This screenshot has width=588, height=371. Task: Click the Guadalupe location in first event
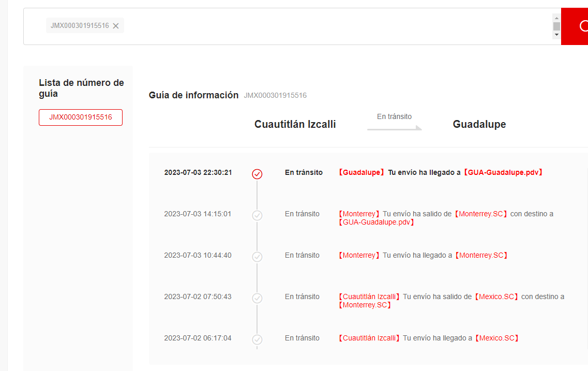tap(361, 172)
